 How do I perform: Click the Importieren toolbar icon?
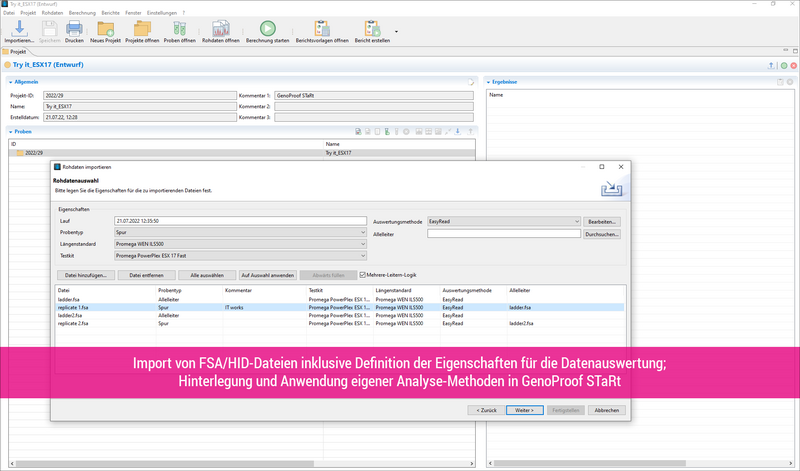point(19,28)
